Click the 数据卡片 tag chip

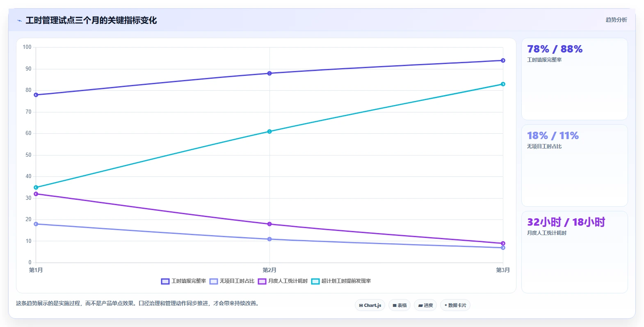tap(455, 305)
